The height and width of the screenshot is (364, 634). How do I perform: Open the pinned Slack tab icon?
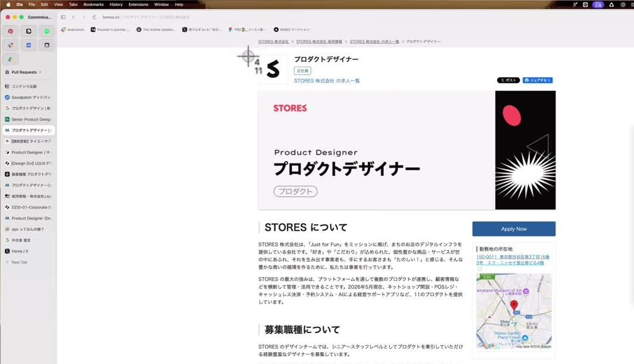pyautogui.click(x=11, y=45)
